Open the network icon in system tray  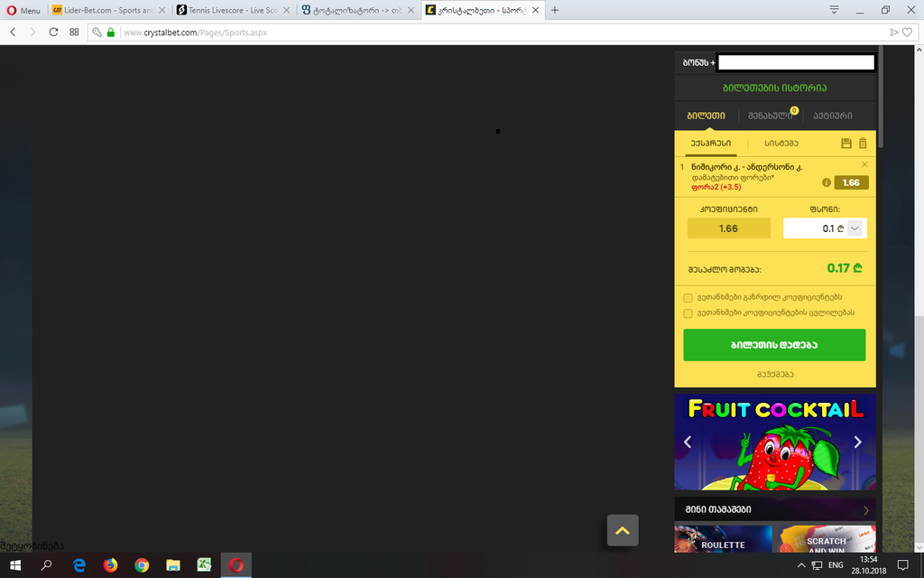[817, 565]
